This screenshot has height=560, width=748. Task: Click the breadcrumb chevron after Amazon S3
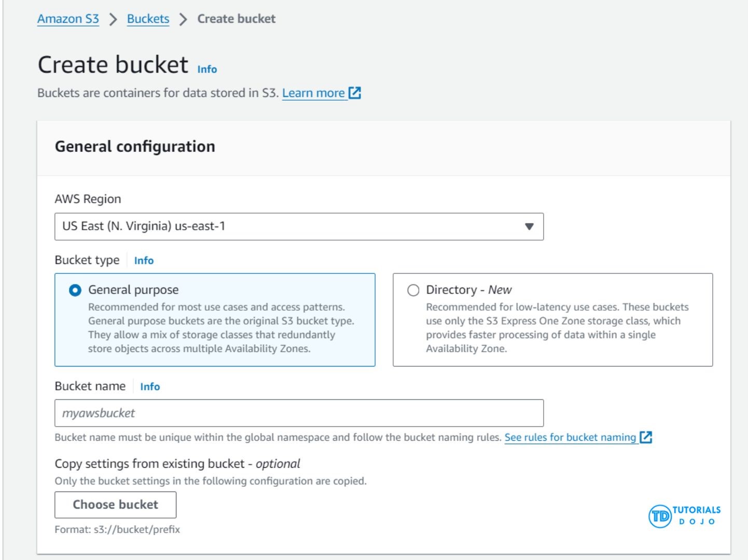coord(113,20)
